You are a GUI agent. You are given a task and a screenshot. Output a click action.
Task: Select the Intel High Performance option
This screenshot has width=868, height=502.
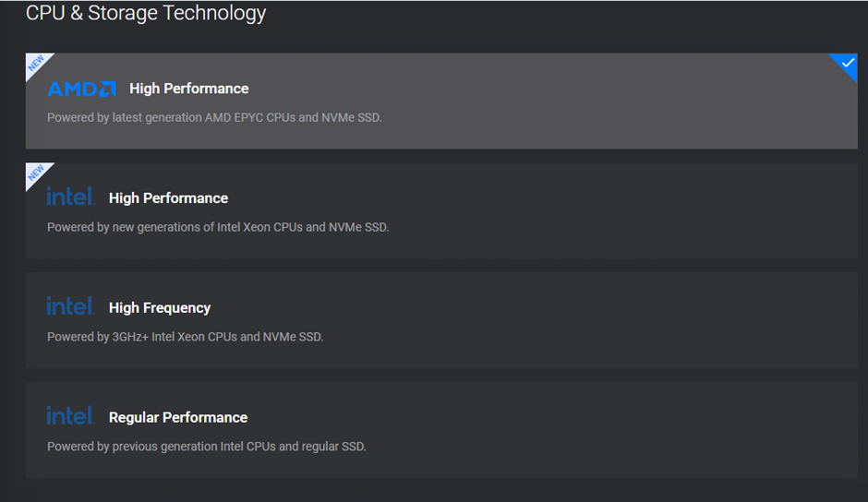[441, 211]
